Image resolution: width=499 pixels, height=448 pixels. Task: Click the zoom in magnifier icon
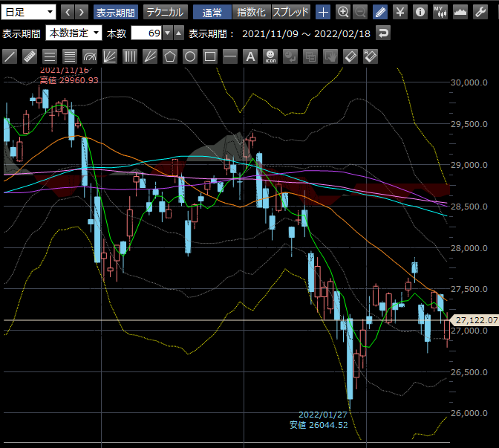coord(342,12)
